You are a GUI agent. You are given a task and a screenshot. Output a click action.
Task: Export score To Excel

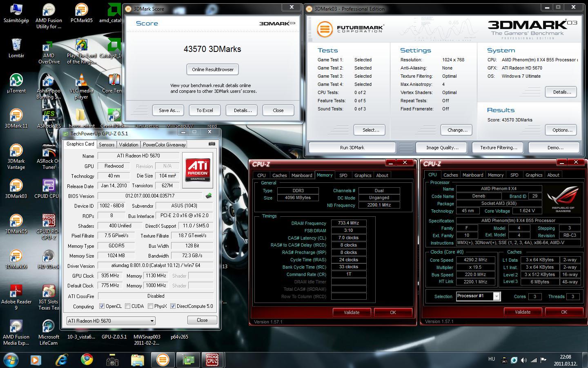[205, 110]
